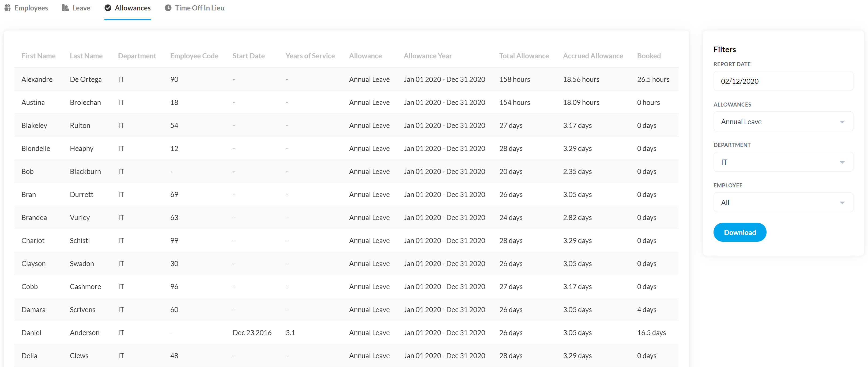Click the Heaphy last name cell

(x=82, y=149)
